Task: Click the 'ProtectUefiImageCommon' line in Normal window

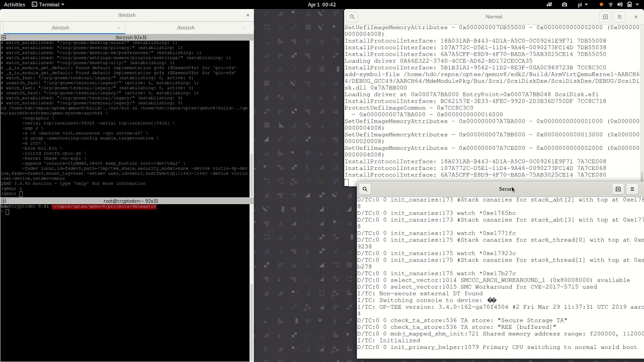Action: point(409,108)
